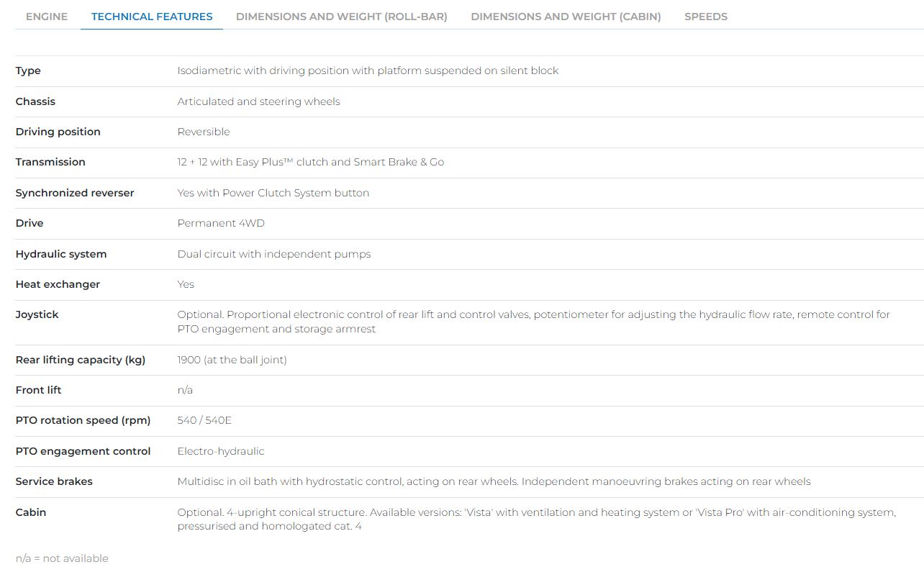Select the Driving position label
The width and height of the screenshot is (924, 567).
click(x=58, y=132)
